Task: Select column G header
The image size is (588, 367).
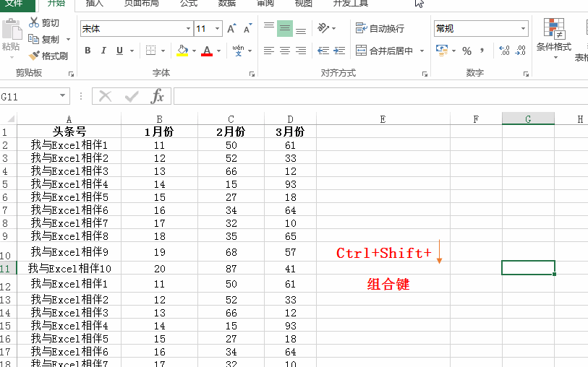Action: coord(528,118)
